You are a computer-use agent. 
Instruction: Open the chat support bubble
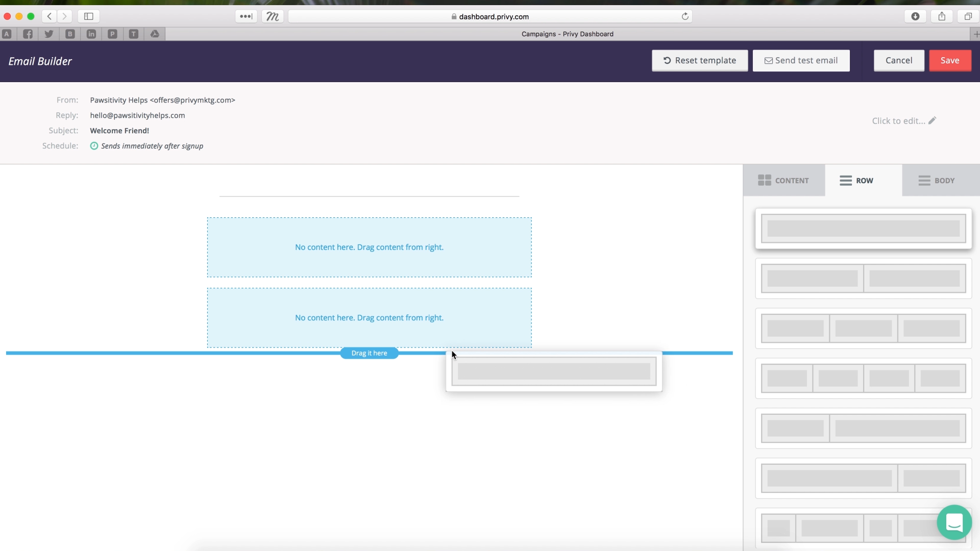(x=954, y=522)
